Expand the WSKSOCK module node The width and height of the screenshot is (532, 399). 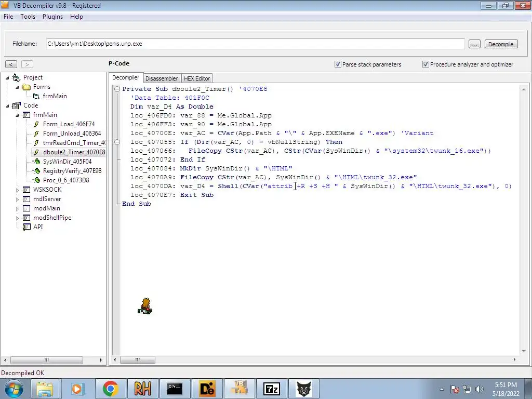coord(17,190)
